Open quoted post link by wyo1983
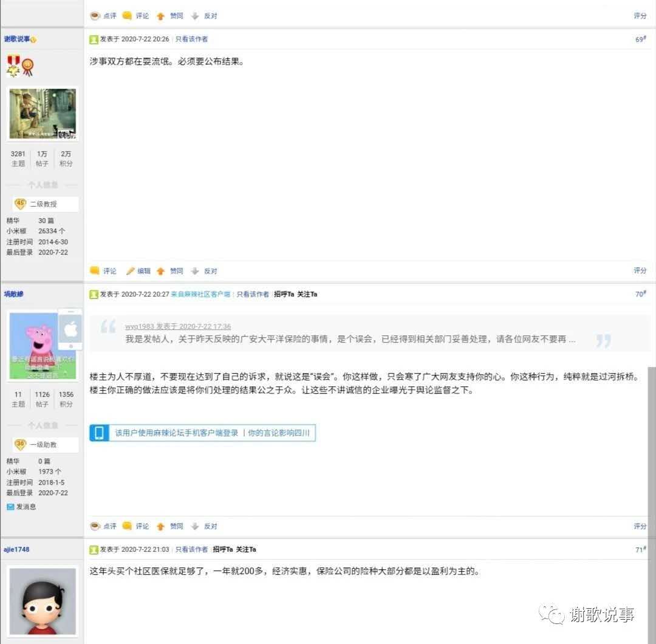656x644 pixels. click(x=177, y=326)
